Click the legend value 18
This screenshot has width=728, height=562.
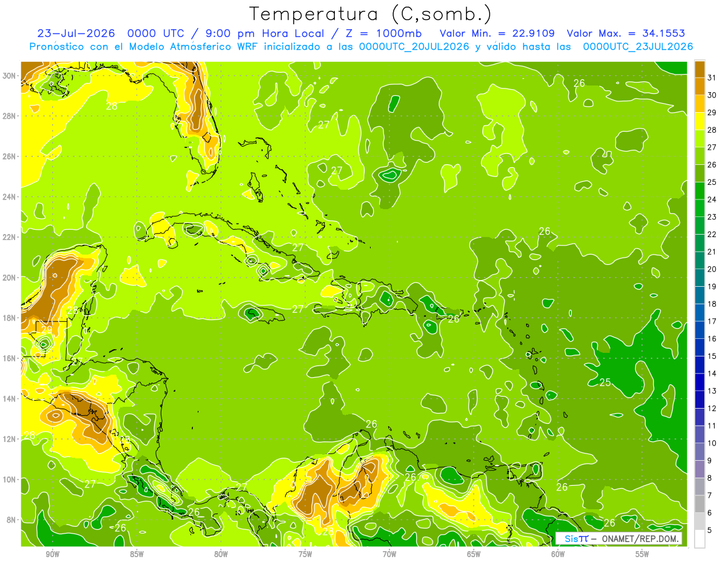click(712, 304)
